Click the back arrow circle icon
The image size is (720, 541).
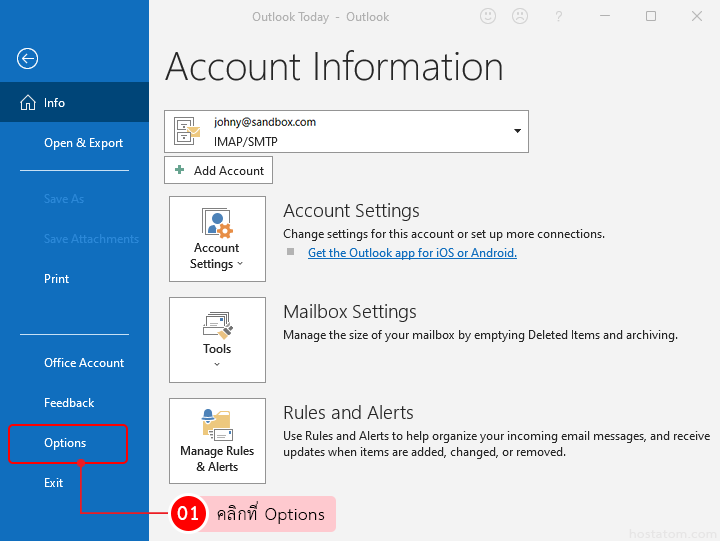28,59
